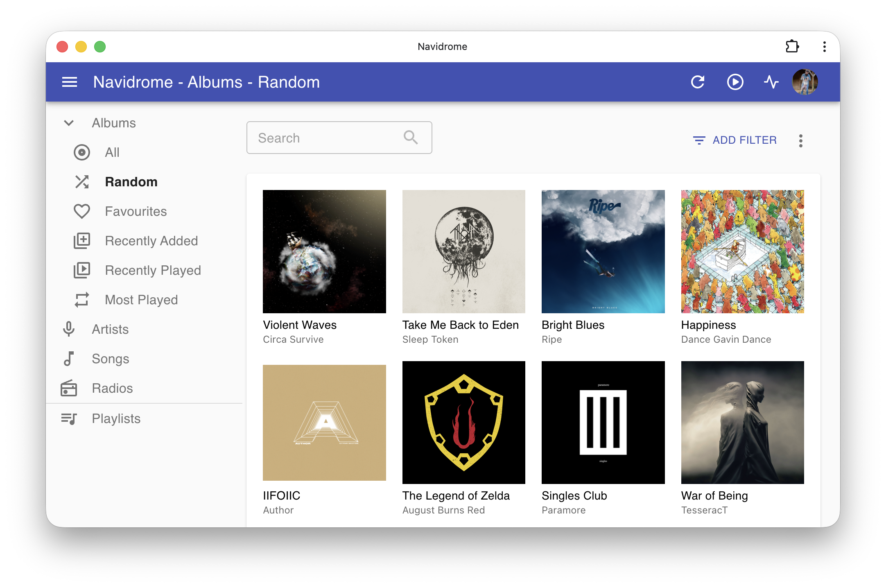This screenshot has height=588, width=886.
Task: Click the browser extensions puzzle icon
Action: [792, 46]
